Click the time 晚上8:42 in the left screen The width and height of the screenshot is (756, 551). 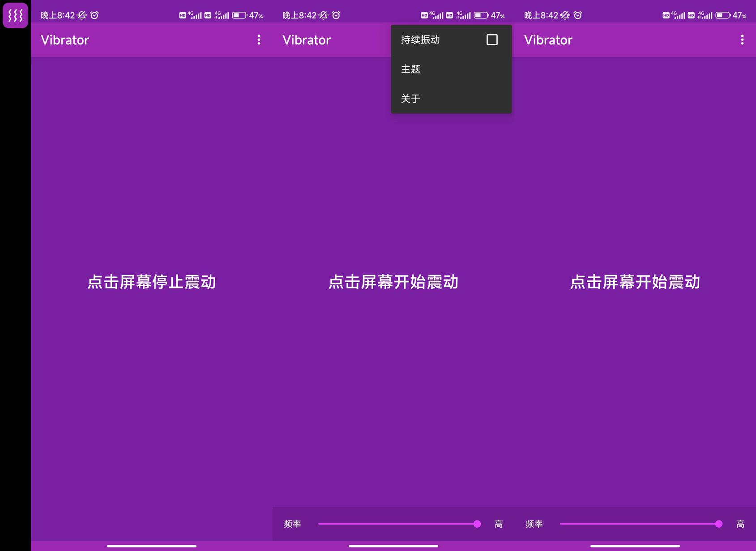58,15
